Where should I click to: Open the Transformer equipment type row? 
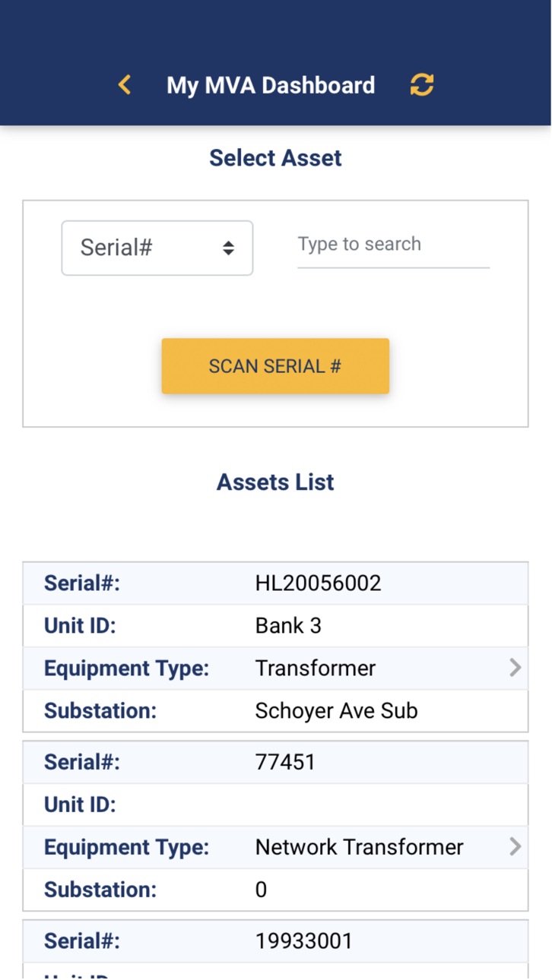(275, 669)
